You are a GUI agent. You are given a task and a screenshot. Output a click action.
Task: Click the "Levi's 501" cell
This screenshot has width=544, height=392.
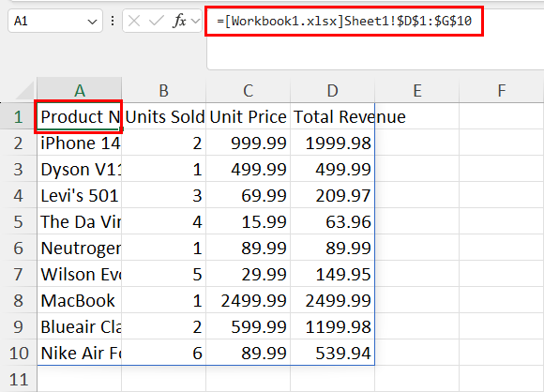[80, 195]
